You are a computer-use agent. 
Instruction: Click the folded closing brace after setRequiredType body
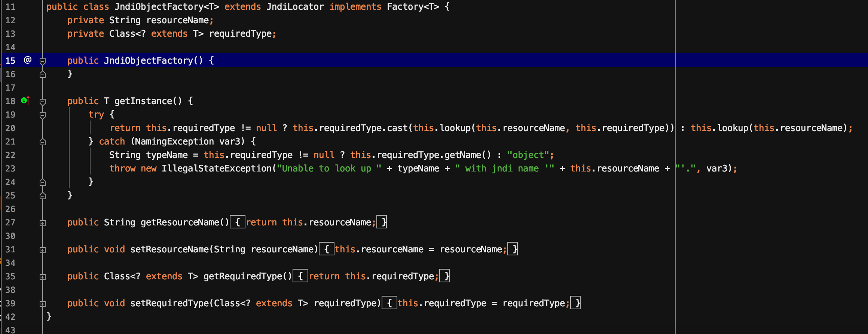pyautogui.click(x=576, y=303)
